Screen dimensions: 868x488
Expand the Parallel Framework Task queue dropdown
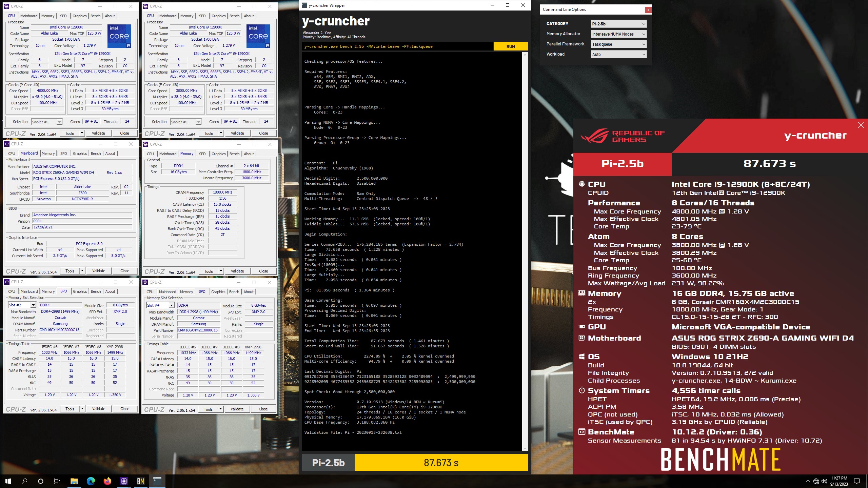point(619,44)
